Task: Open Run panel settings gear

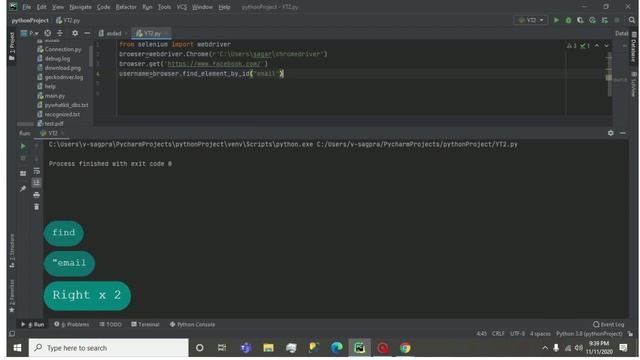Action: [x=611, y=133]
